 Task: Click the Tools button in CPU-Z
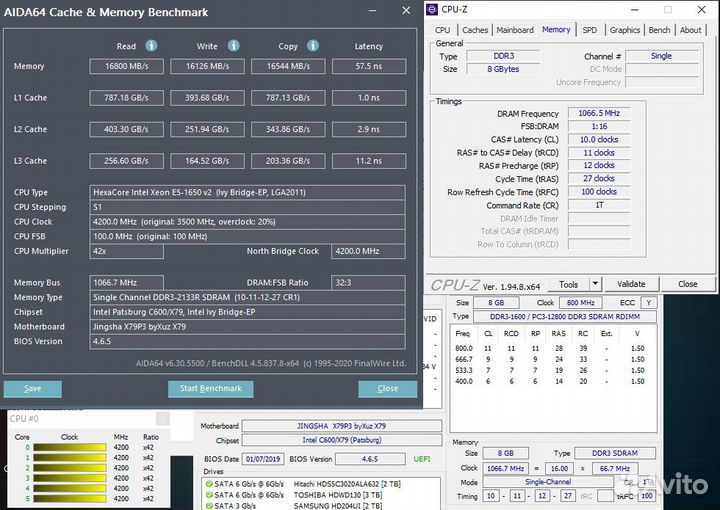pyautogui.click(x=568, y=284)
